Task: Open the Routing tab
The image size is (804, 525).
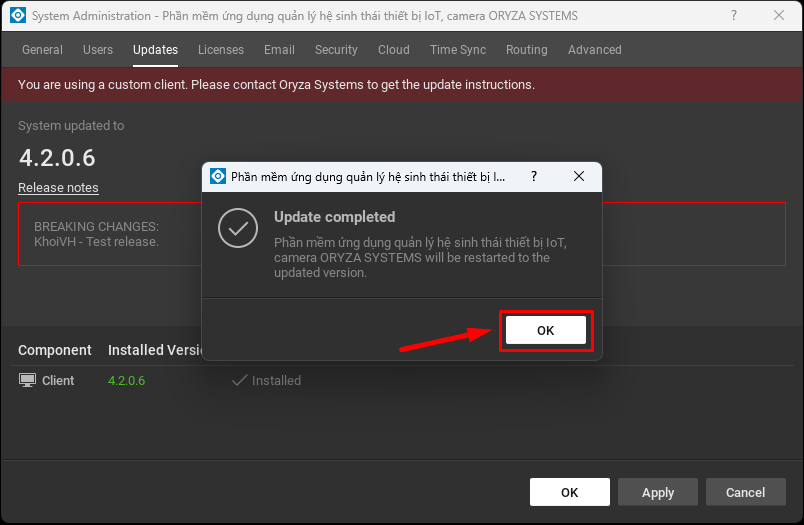Action: (x=527, y=50)
